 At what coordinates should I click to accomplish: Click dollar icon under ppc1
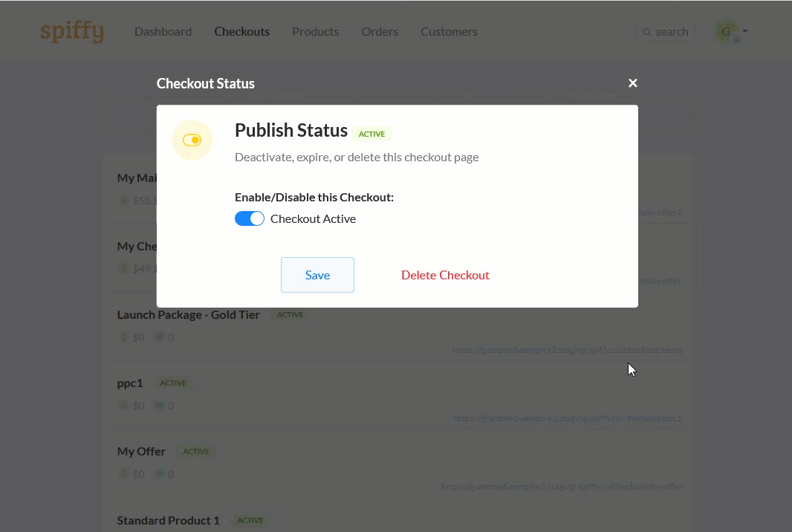[124, 405]
